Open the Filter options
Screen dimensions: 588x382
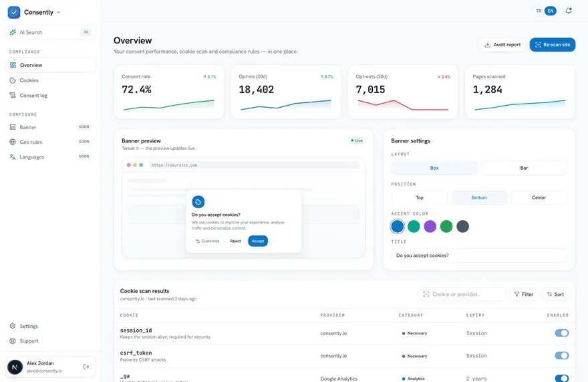click(523, 294)
